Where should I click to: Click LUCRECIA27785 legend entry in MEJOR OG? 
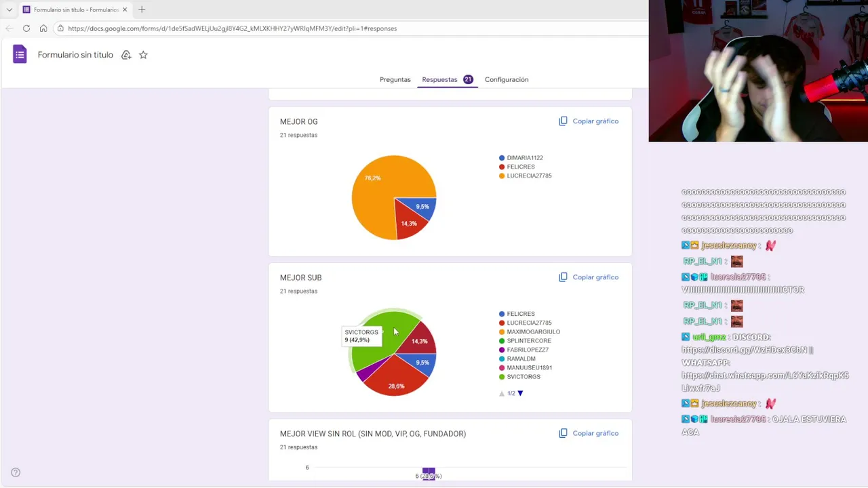[525, 176]
